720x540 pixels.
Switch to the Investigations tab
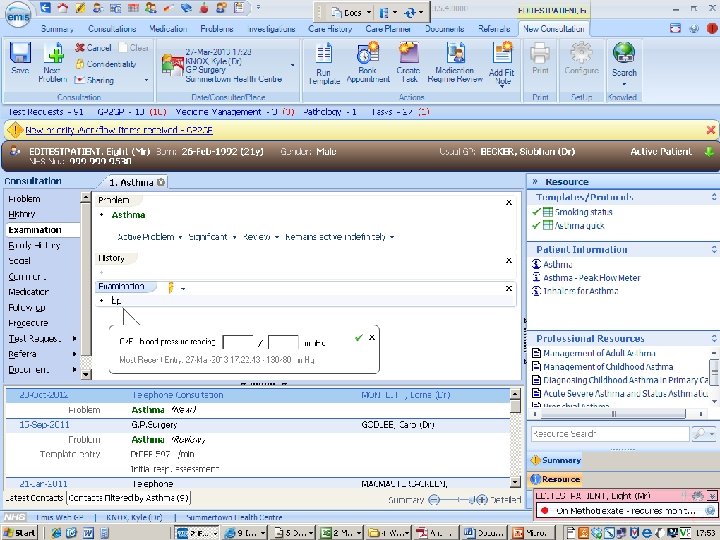271,28
